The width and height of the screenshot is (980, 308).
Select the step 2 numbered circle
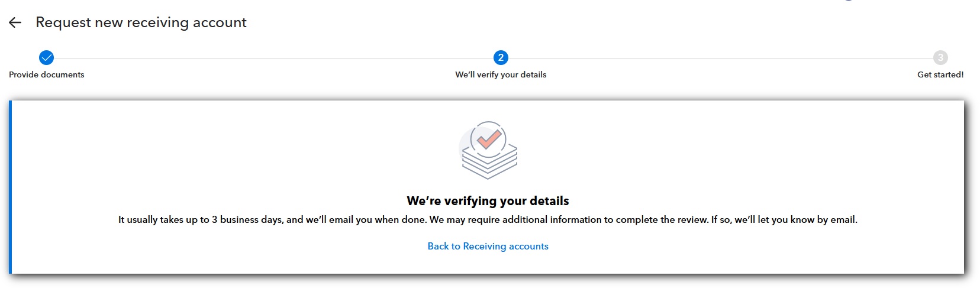pos(501,57)
